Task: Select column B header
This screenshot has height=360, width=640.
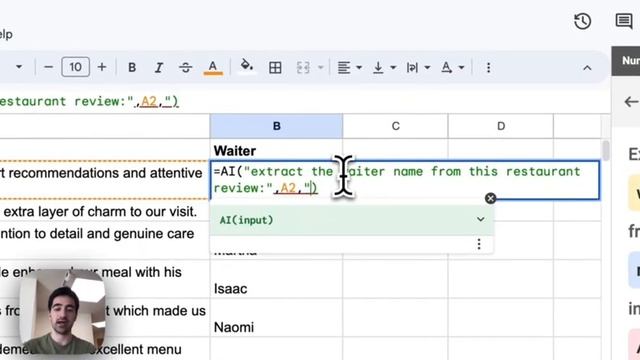Action: coord(276,126)
